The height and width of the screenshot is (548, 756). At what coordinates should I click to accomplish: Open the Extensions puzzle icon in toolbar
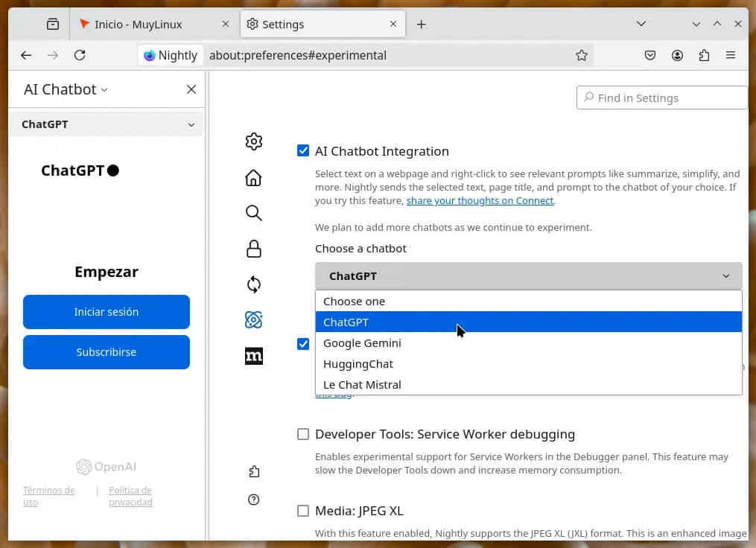pyautogui.click(x=704, y=55)
